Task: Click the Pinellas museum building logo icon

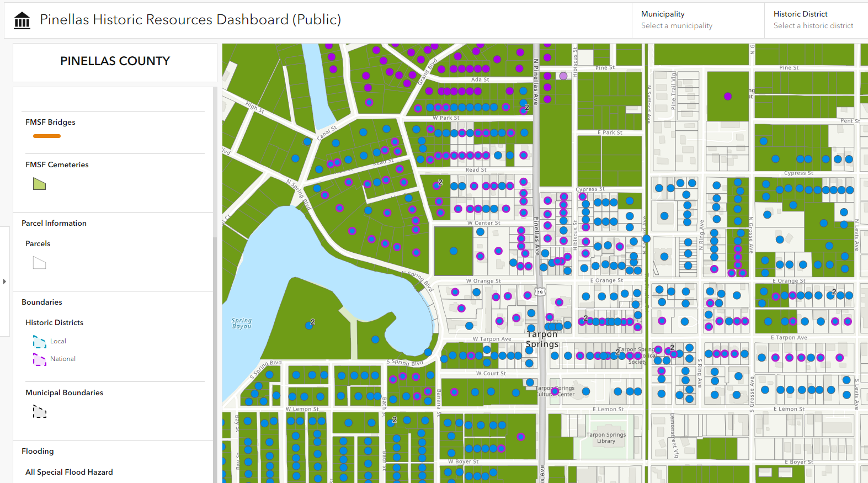Action: [x=22, y=20]
